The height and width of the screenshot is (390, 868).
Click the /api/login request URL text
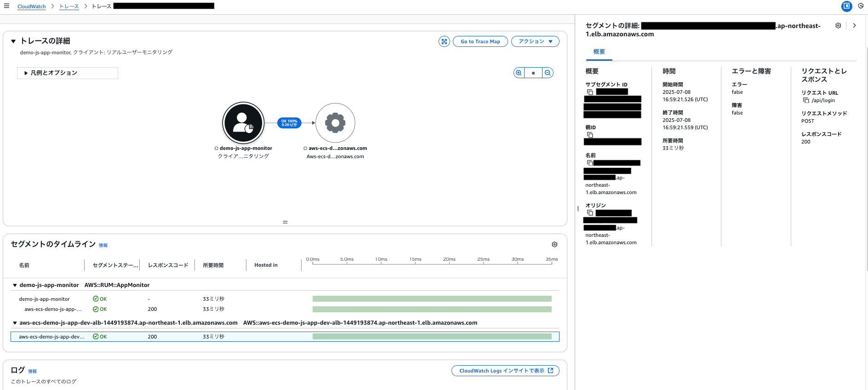point(823,100)
